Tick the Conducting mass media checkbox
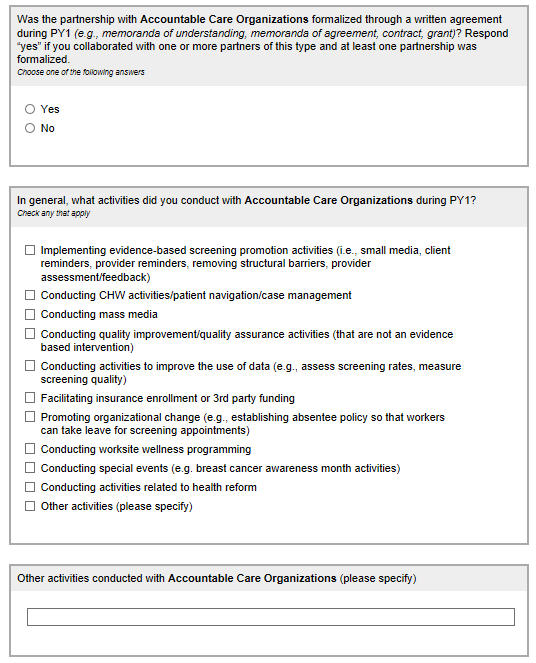 pos(30,315)
